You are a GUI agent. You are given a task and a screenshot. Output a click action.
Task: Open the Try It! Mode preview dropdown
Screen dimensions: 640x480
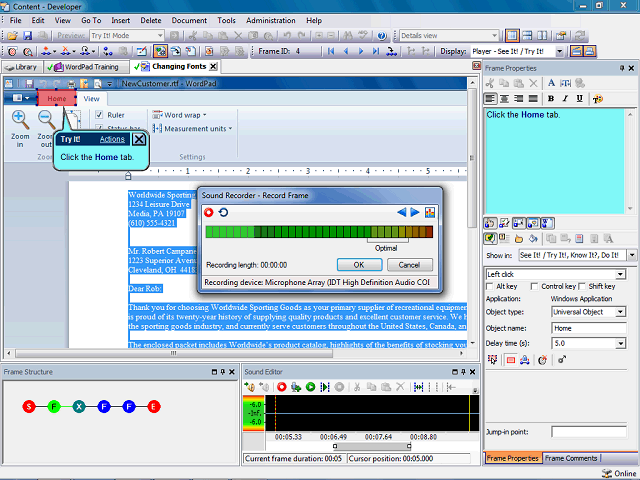tap(160, 36)
